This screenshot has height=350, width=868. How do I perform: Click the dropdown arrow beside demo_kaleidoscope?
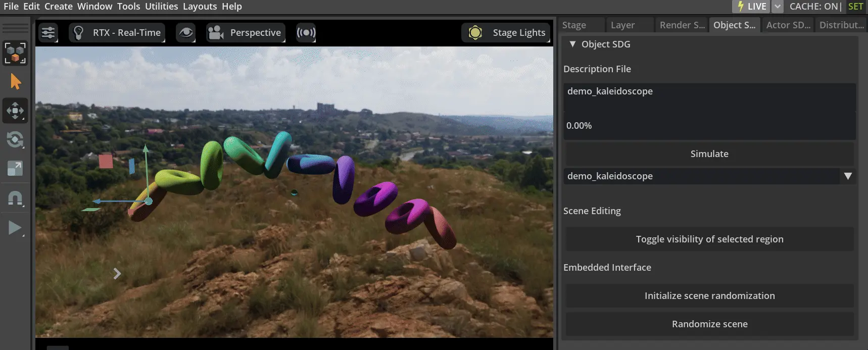pyautogui.click(x=848, y=176)
